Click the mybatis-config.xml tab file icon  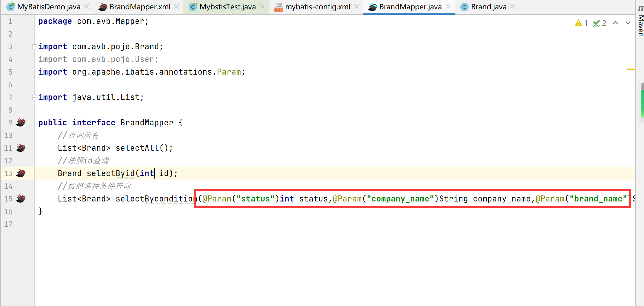279,7
